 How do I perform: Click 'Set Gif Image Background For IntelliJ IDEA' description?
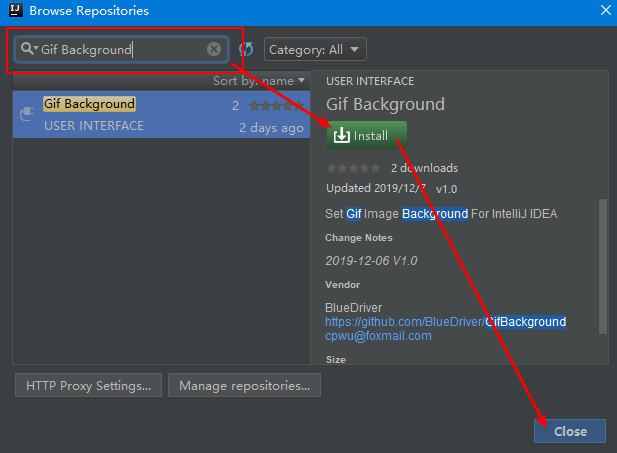(x=441, y=214)
